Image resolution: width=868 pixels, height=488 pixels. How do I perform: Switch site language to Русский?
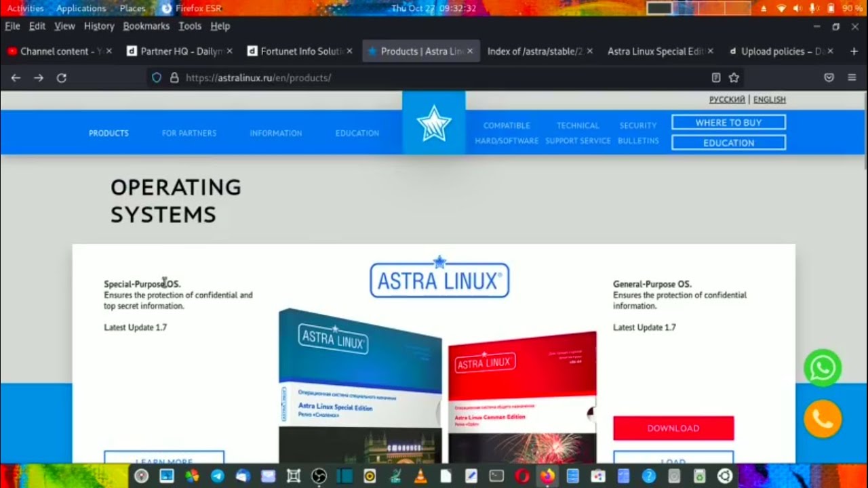(727, 100)
